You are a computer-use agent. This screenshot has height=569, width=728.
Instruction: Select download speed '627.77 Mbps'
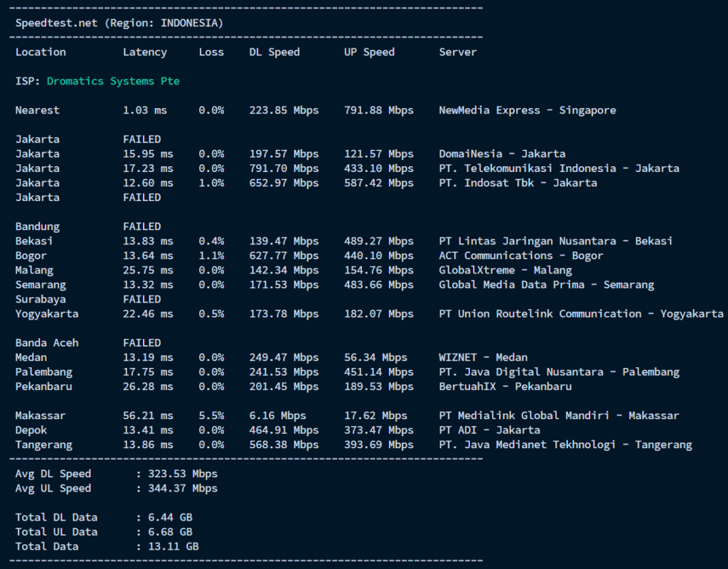coord(284,256)
